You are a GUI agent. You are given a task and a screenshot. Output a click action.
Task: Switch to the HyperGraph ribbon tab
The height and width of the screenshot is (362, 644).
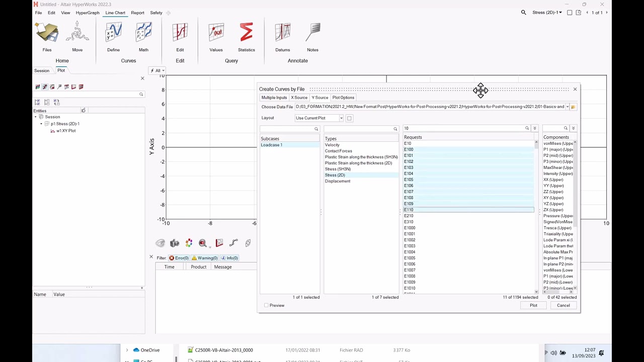(x=88, y=13)
